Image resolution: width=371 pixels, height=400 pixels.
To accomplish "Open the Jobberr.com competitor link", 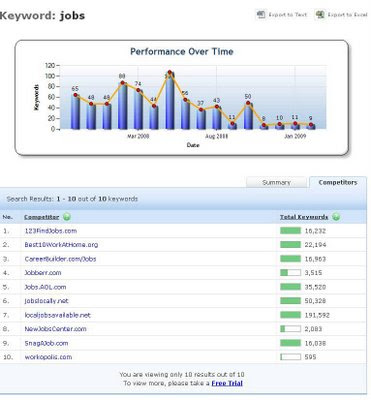I will [x=43, y=273].
